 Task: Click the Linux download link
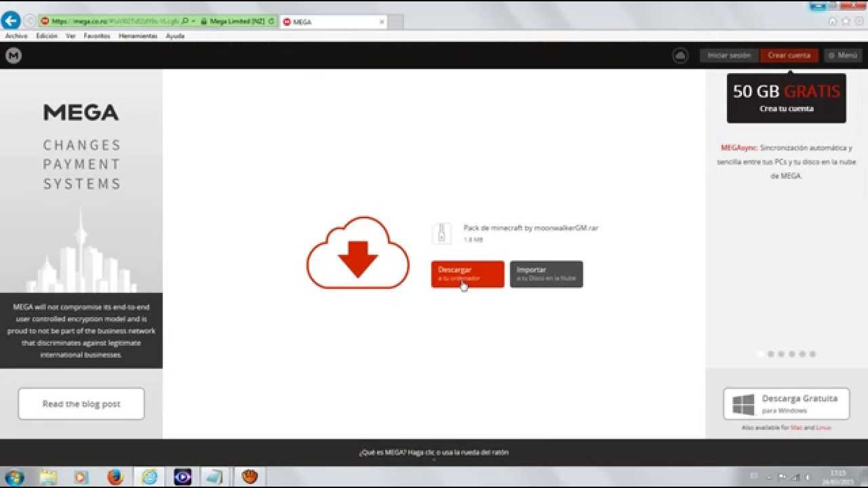pyautogui.click(x=823, y=428)
